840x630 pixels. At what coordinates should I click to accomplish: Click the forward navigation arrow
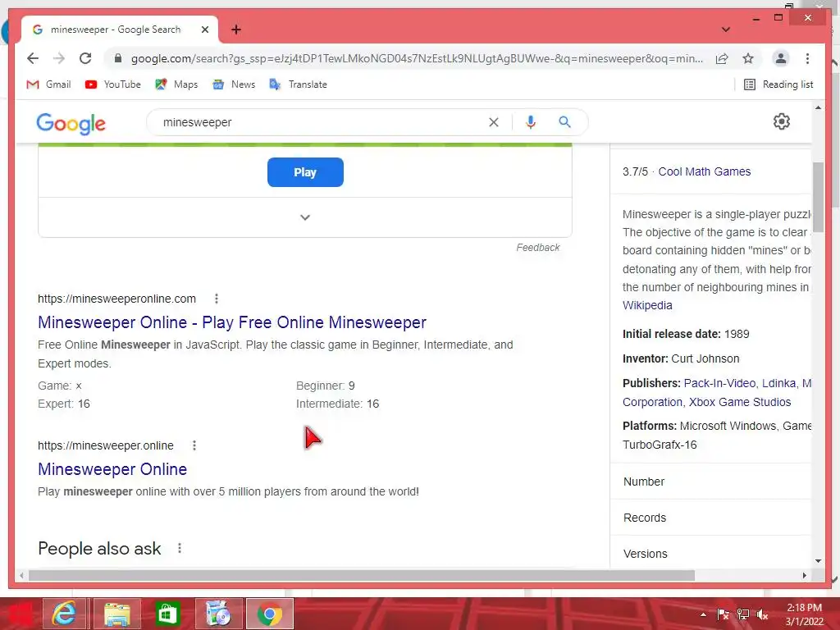coord(59,58)
